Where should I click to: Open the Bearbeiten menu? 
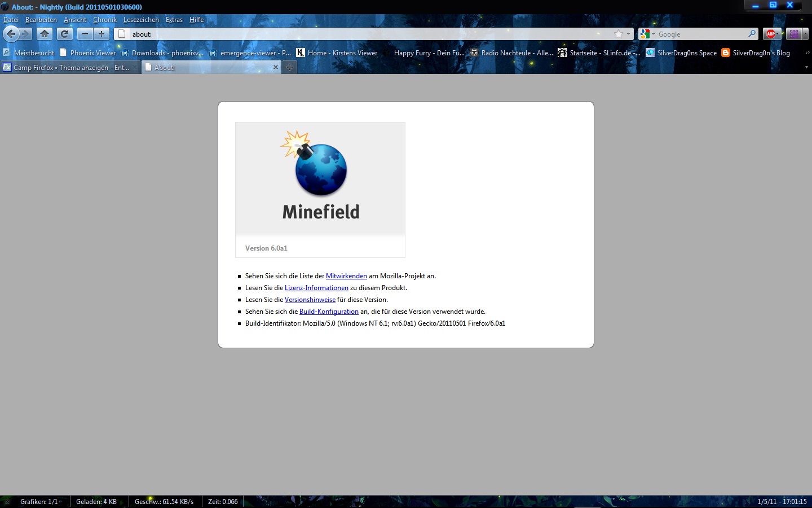click(x=41, y=20)
